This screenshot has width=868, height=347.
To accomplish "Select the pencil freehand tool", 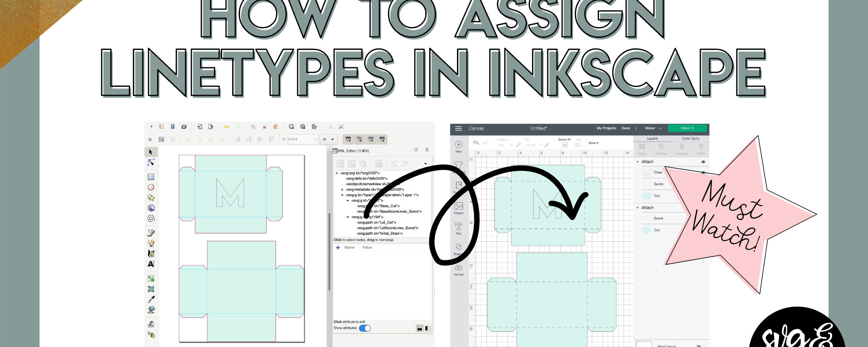I will point(151,243).
